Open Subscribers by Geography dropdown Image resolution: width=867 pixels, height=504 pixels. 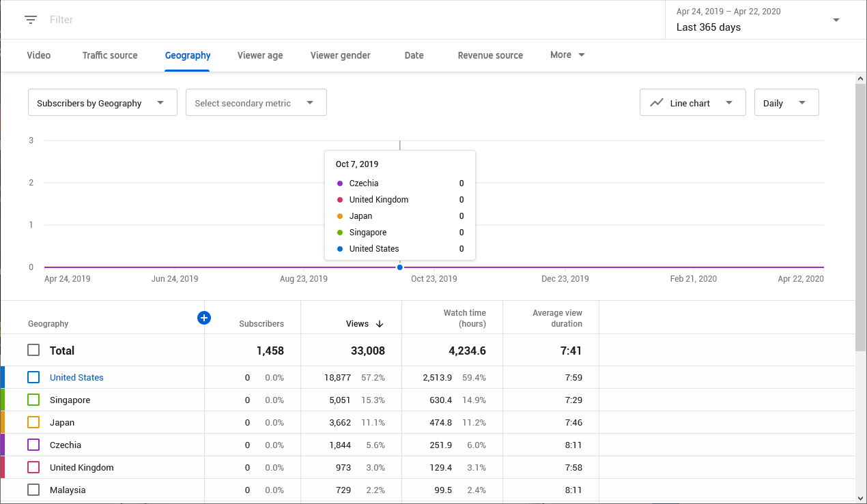click(x=102, y=102)
